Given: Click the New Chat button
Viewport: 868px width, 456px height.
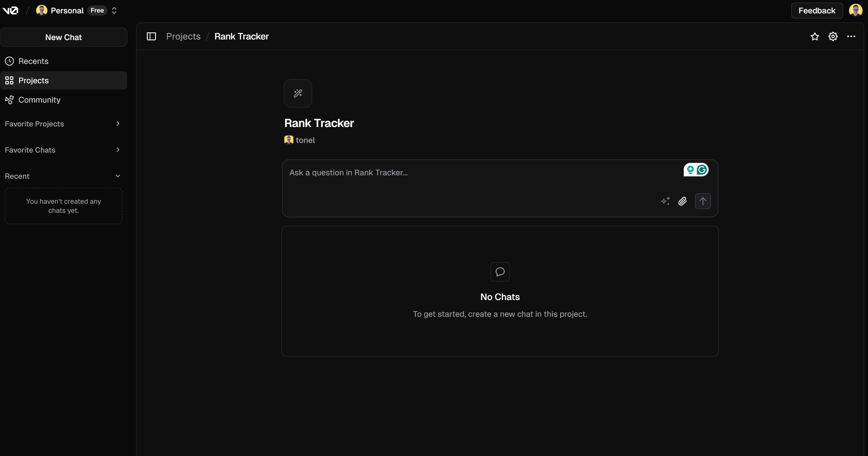Looking at the screenshot, I should click(63, 37).
